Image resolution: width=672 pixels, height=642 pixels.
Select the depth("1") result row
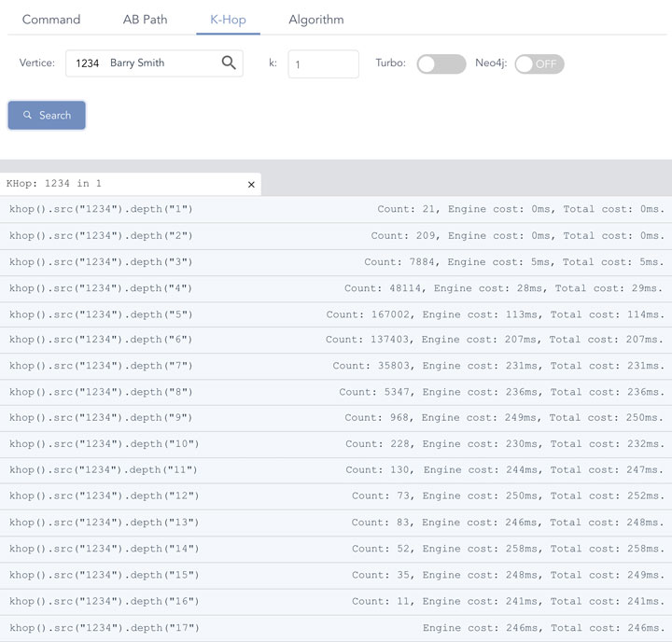click(336, 210)
